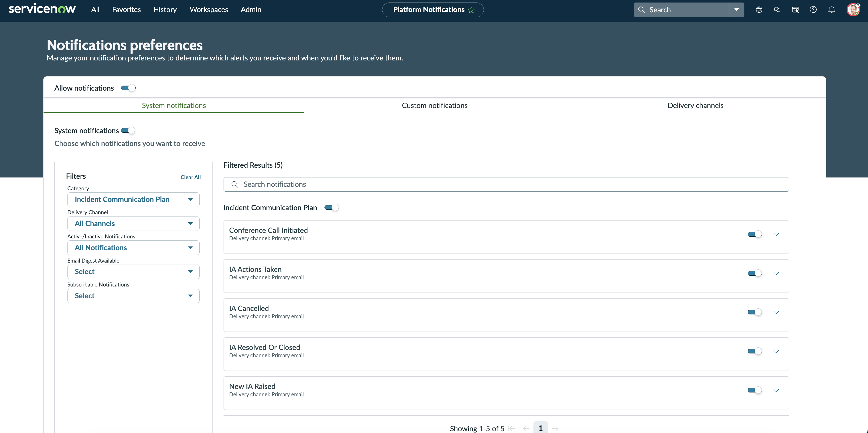Open the user profile avatar
The height and width of the screenshot is (433, 868).
[x=853, y=9]
